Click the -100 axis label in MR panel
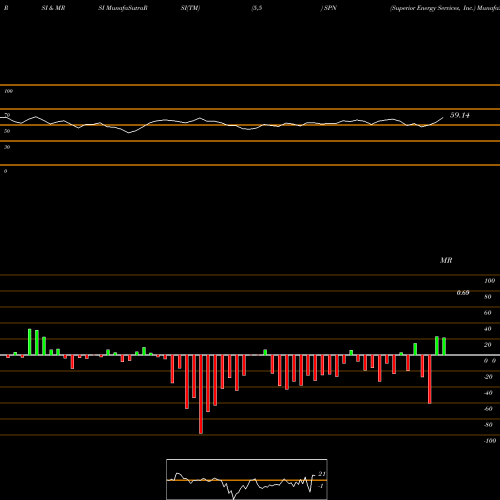500x500 pixels. (490, 441)
